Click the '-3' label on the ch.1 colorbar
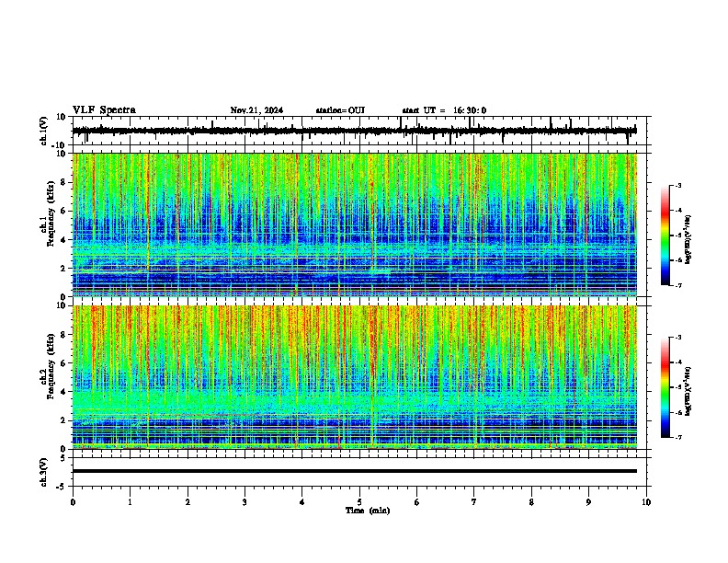 click(x=677, y=186)
